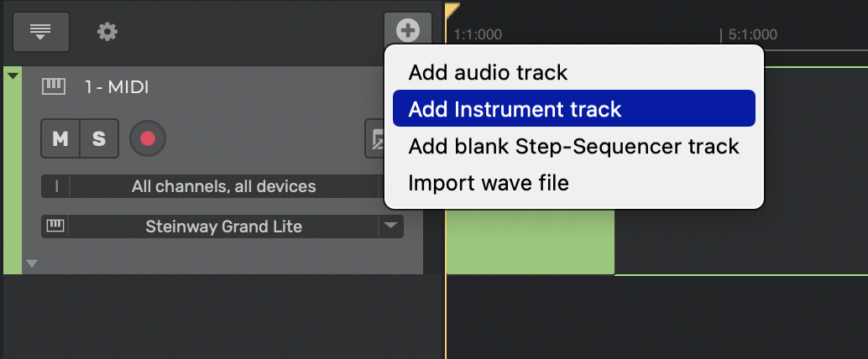Open the All channels, all devices selector
The image size is (868, 359).
pyautogui.click(x=223, y=186)
